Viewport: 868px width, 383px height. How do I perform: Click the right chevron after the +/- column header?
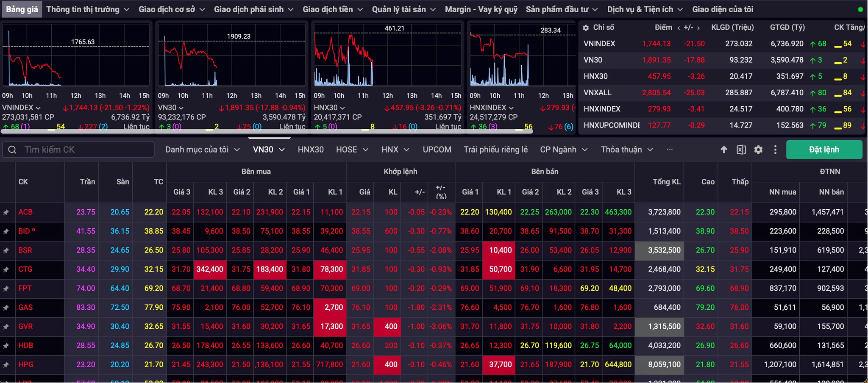(x=698, y=28)
